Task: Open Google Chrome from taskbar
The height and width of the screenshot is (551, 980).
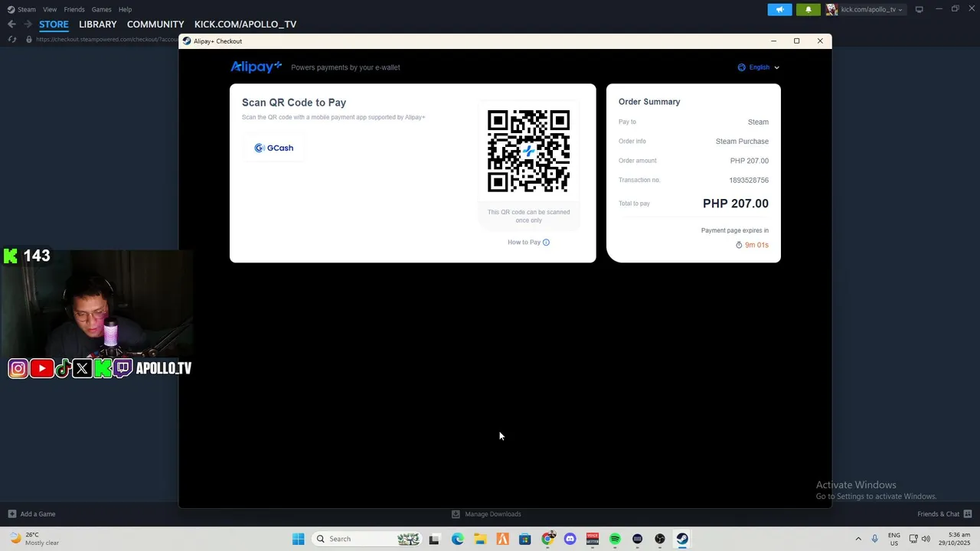Action: point(547,539)
